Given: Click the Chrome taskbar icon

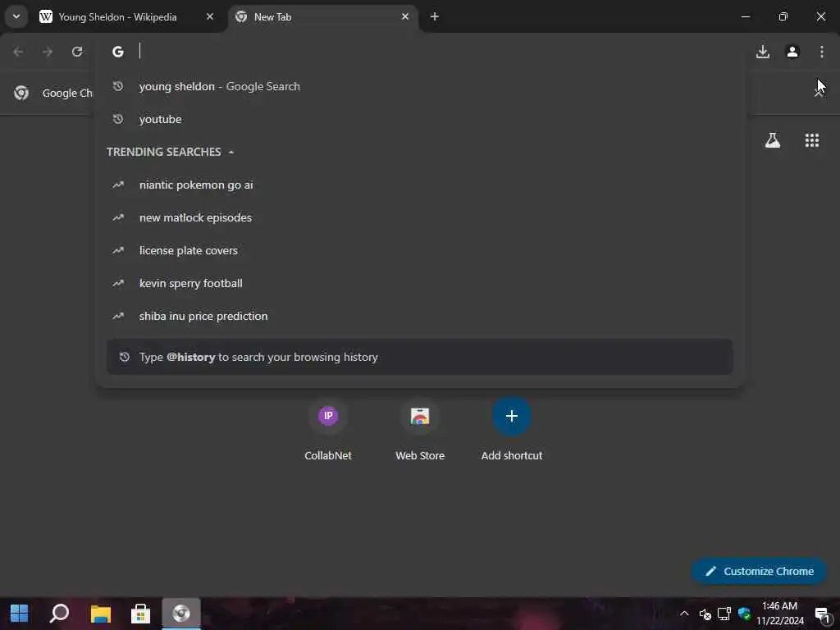Looking at the screenshot, I should [181, 614].
